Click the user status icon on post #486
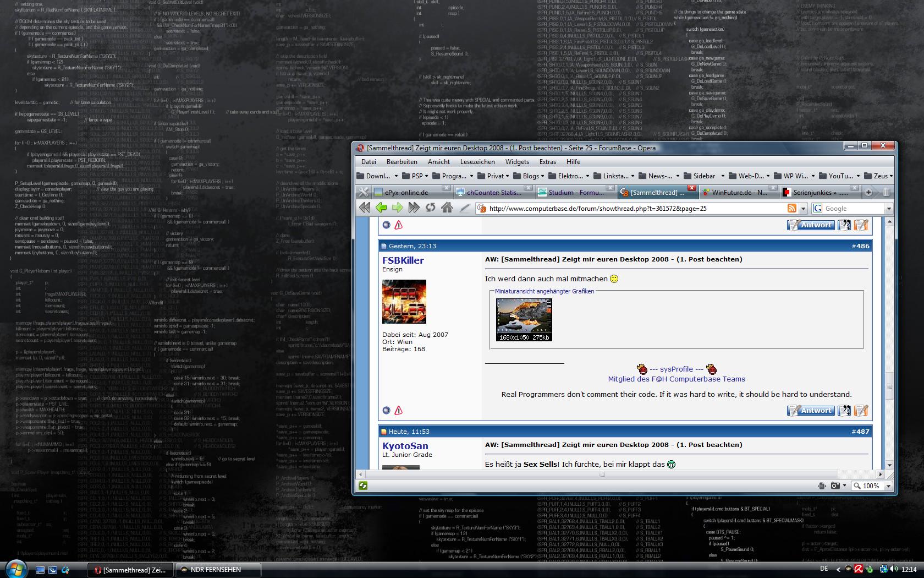The height and width of the screenshot is (578, 924). (386, 411)
